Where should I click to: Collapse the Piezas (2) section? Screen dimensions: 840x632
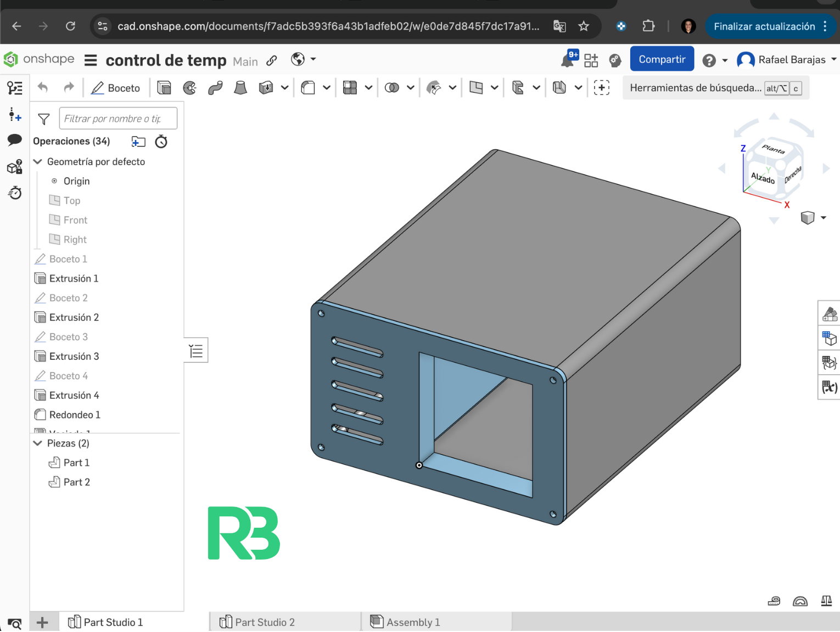(x=38, y=443)
